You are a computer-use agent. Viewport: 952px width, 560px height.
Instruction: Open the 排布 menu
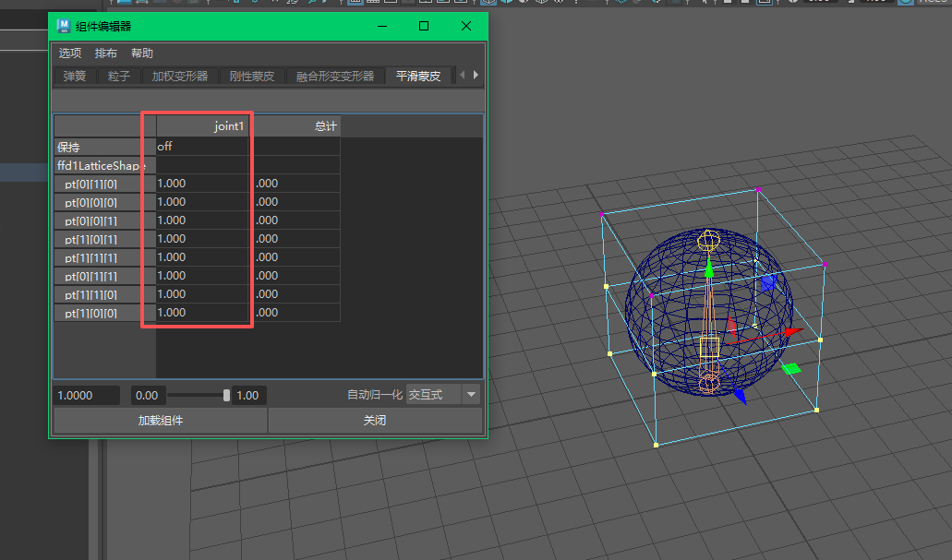pyautogui.click(x=105, y=54)
